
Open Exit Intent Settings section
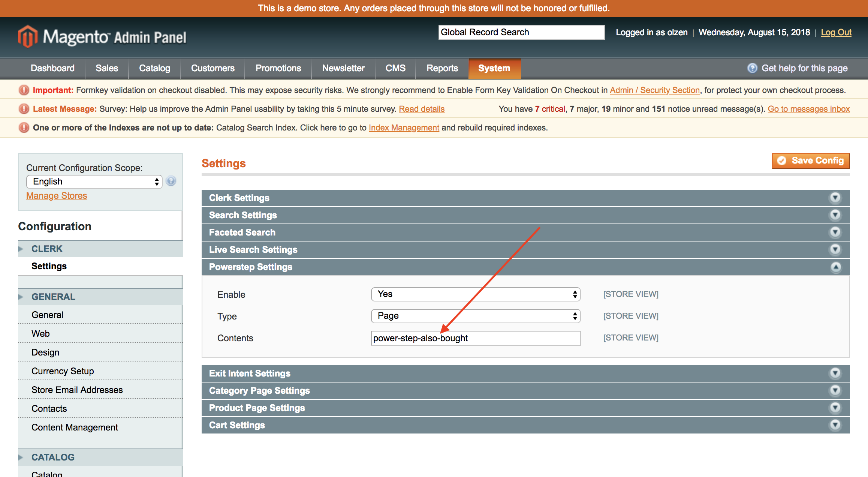click(250, 373)
